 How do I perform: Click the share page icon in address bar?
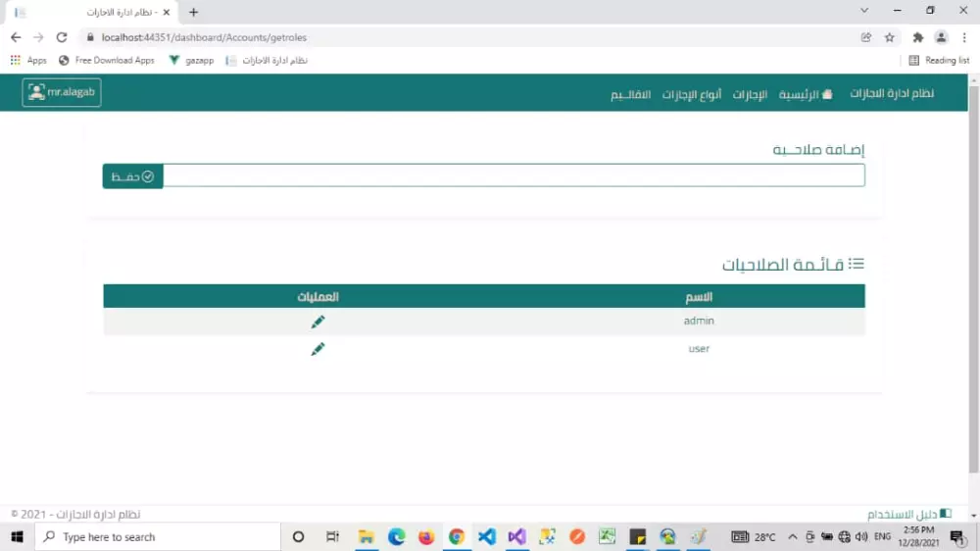point(866,37)
